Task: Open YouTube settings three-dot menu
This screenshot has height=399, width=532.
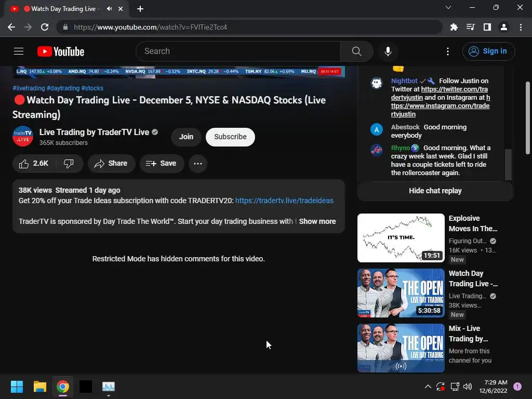Action: point(447,51)
